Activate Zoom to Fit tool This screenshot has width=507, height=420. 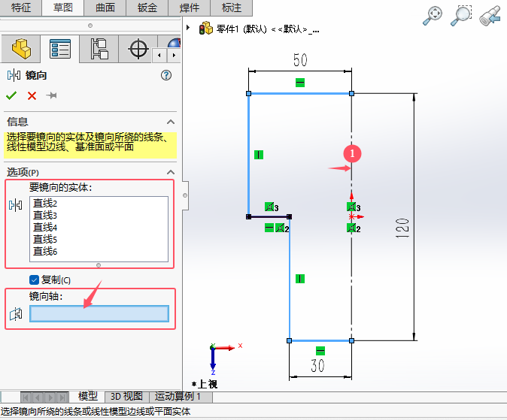point(433,15)
